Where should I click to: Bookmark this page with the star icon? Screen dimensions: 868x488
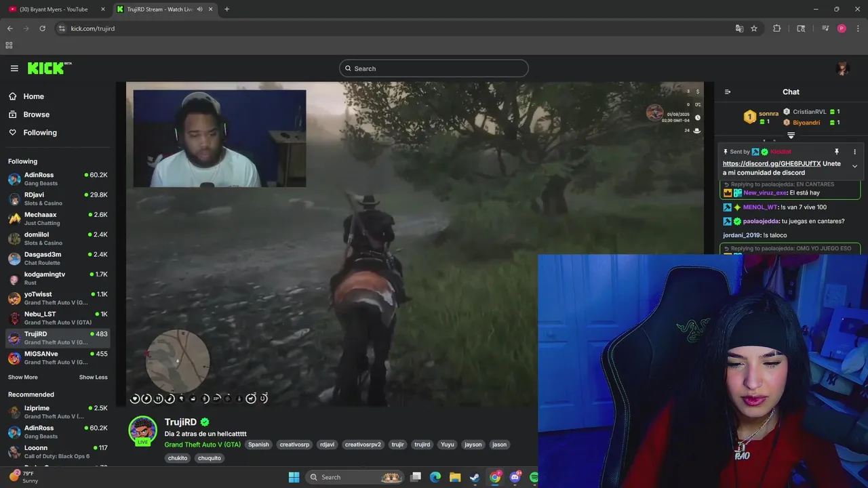754,28
